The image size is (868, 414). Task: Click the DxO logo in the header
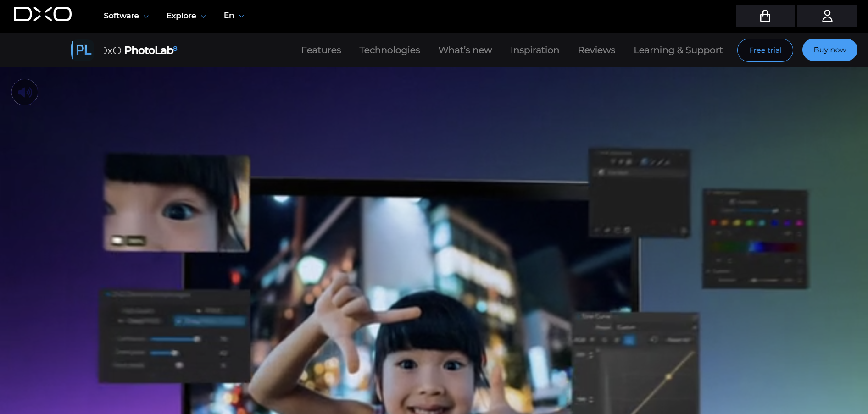[43, 14]
